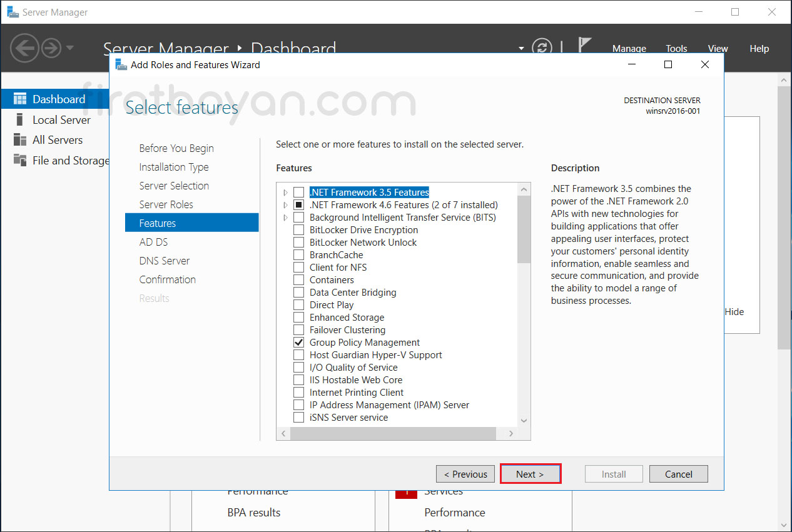Enable the Containers feature checkbox

click(x=299, y=280)
